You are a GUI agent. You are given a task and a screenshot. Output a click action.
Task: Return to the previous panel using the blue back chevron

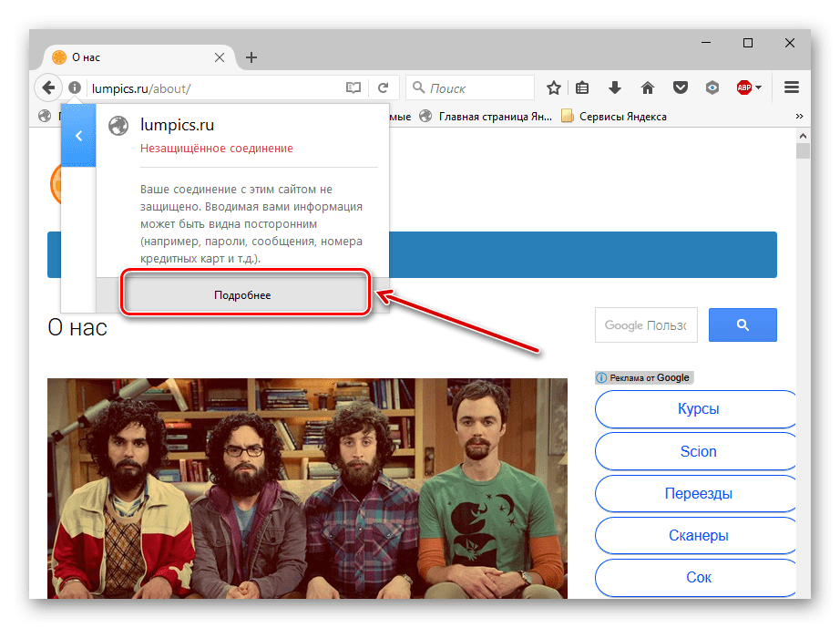(78, 136)
